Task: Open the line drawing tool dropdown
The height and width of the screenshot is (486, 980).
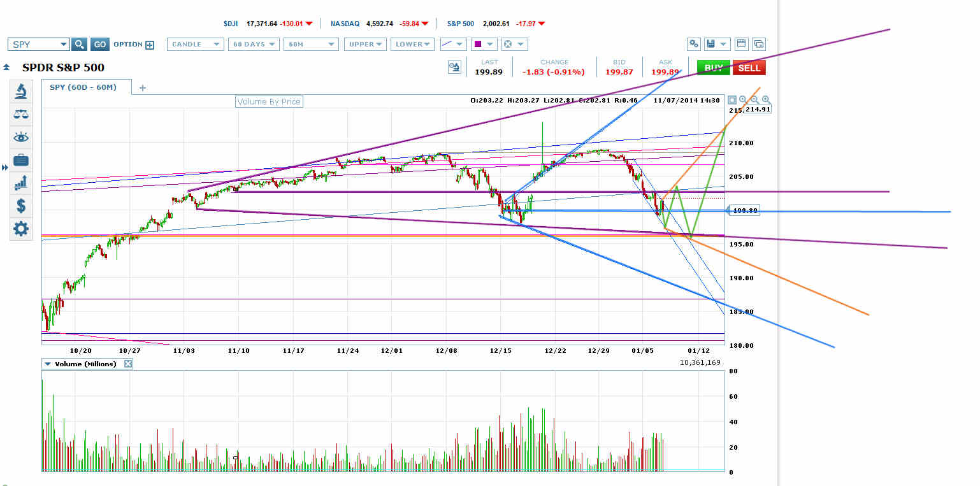Action: 454,44
